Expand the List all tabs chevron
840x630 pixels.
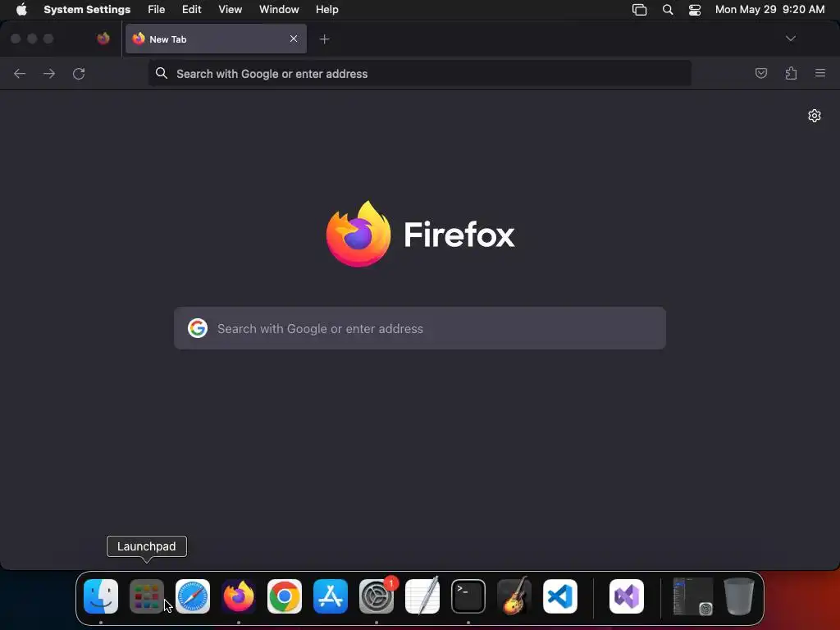(x=790, y=39)
